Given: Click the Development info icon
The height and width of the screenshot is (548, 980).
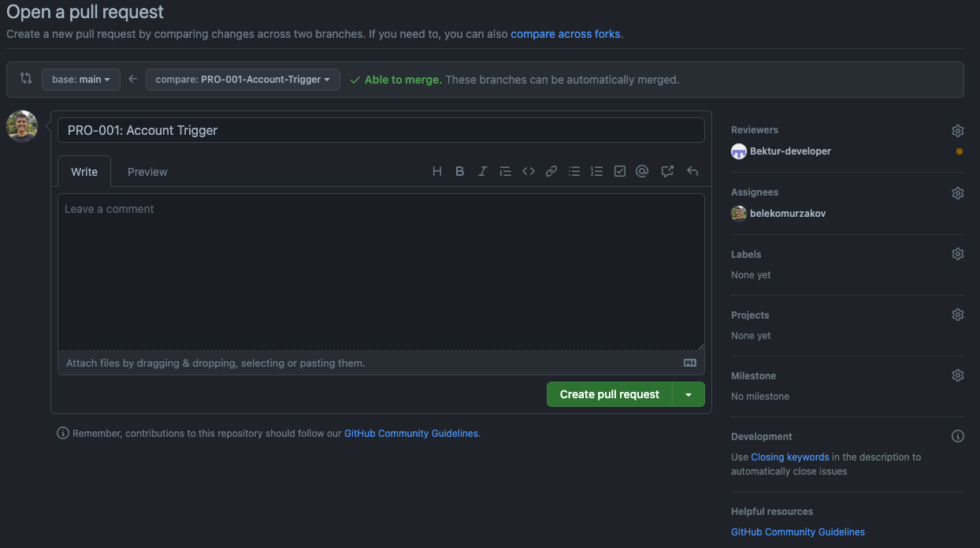Looking at the screenshot, I should (958, 436).
